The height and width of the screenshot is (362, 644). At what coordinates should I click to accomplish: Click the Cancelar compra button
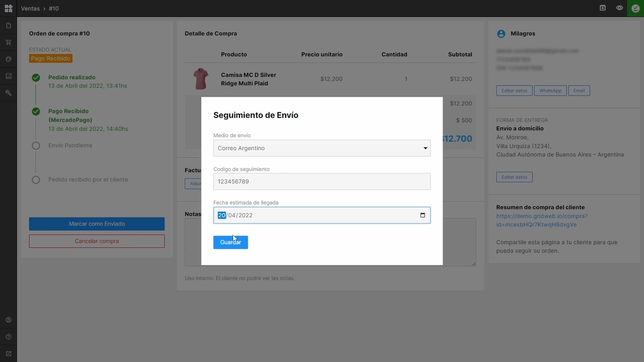pos(97,241)
